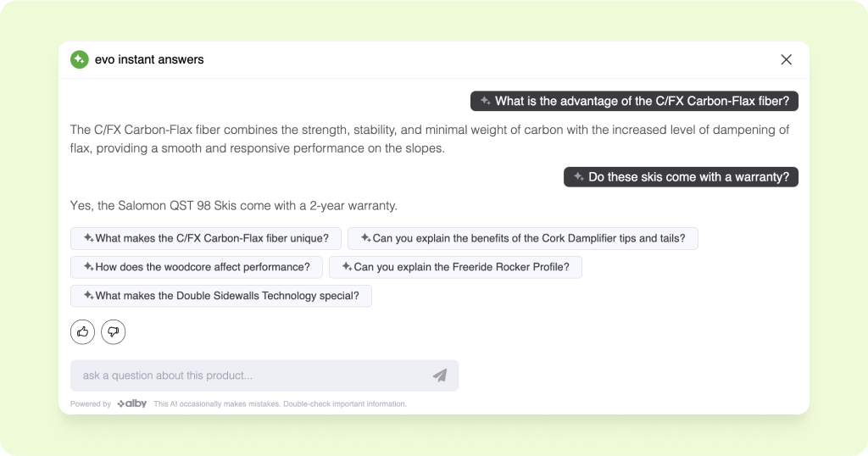The image size is (868, 456).
Task: Close the evo instant answers panel
Action: pos(786,59)
